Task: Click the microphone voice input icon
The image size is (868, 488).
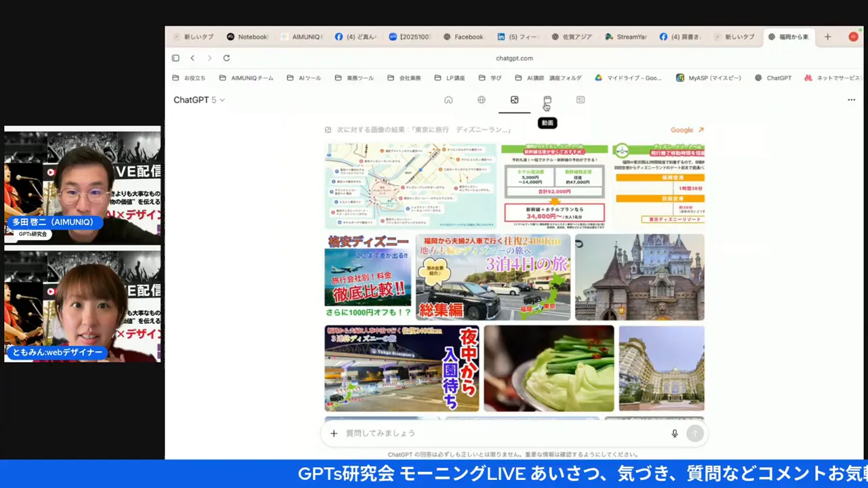Action: click(x=674, y=433)
